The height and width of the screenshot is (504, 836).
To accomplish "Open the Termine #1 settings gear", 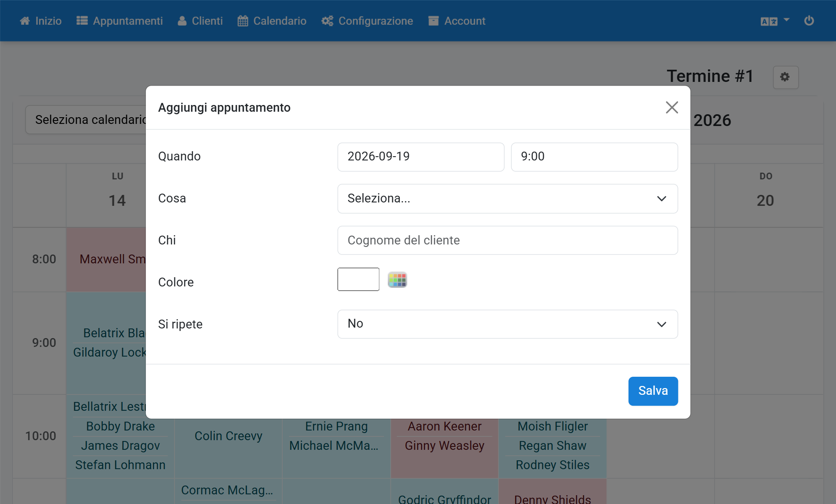I will (x=785, y=77).
